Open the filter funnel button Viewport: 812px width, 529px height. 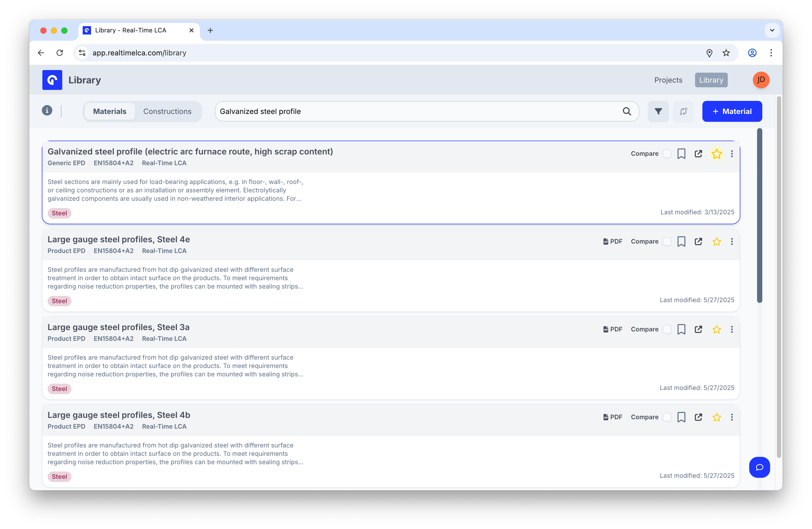(x=658, y=111)
